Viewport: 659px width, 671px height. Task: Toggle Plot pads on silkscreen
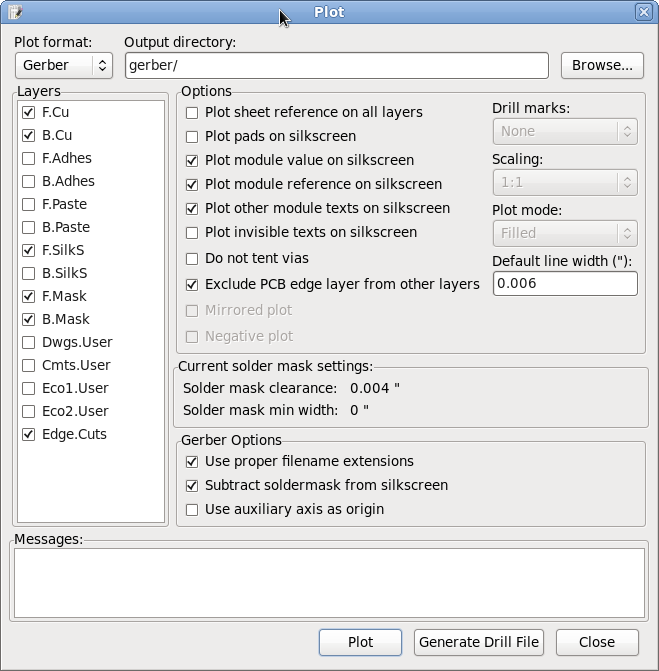192,137
